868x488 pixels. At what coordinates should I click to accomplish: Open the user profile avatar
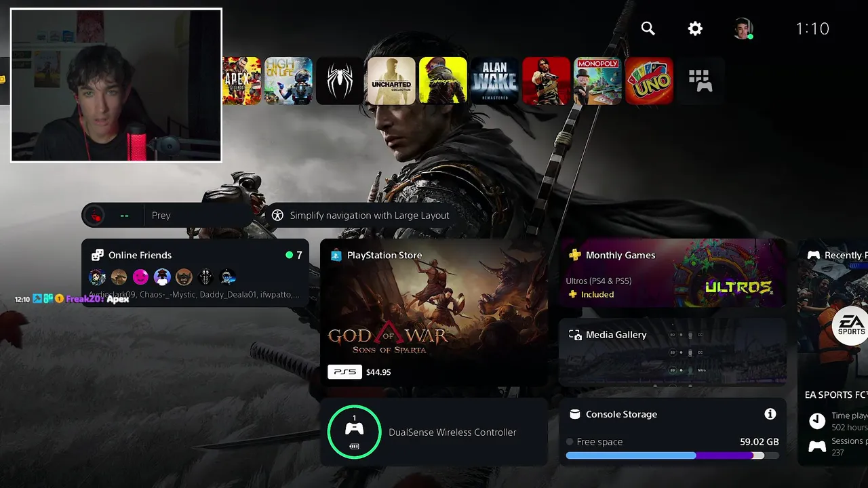[743, 28]
